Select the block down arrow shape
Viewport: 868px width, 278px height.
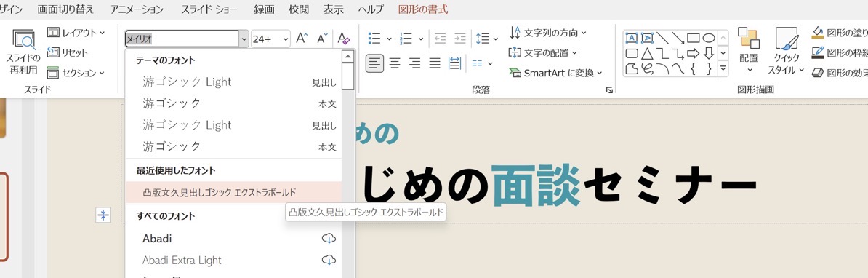(709, 53)
